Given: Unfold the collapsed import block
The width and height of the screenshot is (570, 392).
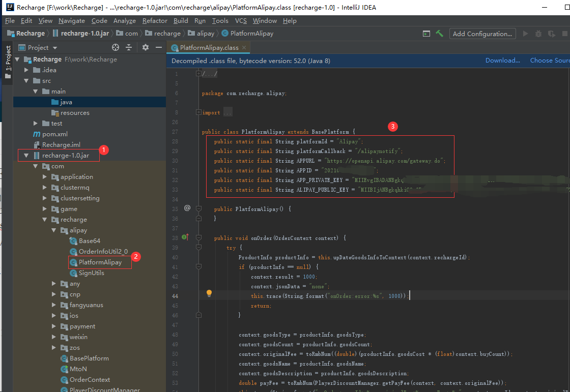Looking at the screenshot, I should (198, 112).
